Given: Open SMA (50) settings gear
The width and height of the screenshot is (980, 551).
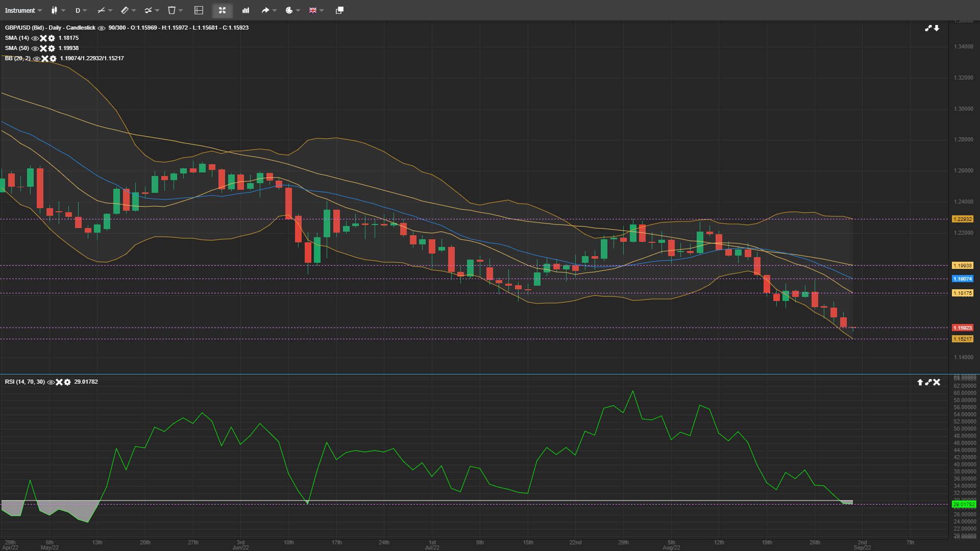Looking at the screenshot, I should [x=51, y=48].
